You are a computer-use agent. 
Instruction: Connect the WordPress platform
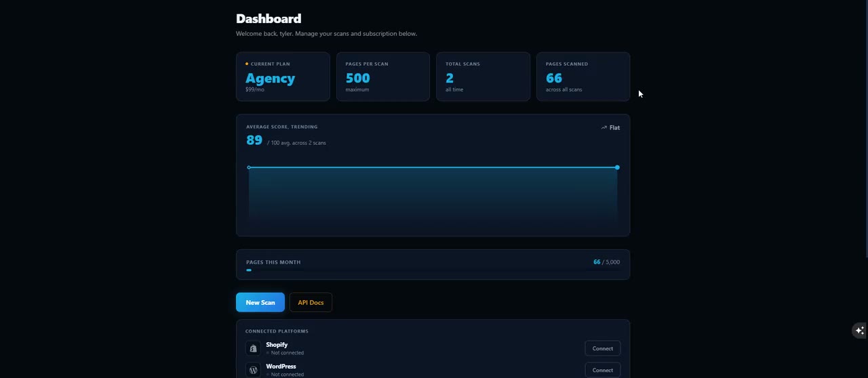(602, 370)
